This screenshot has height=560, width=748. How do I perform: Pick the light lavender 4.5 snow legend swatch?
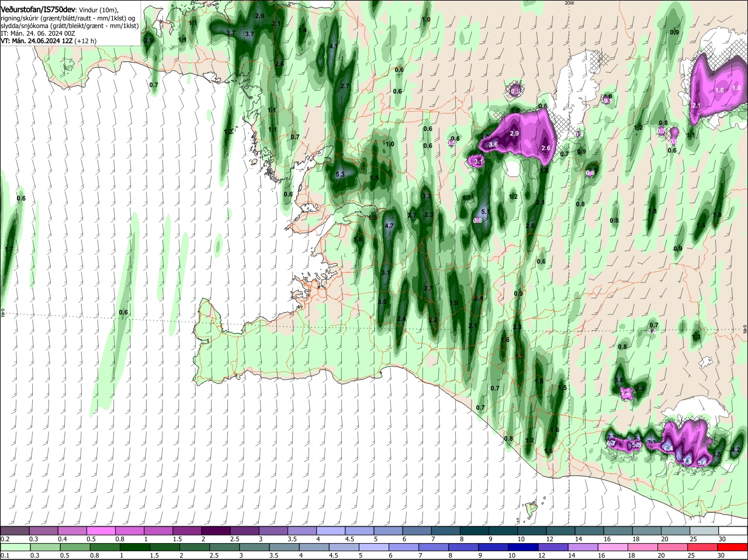(x=358, y=530)
